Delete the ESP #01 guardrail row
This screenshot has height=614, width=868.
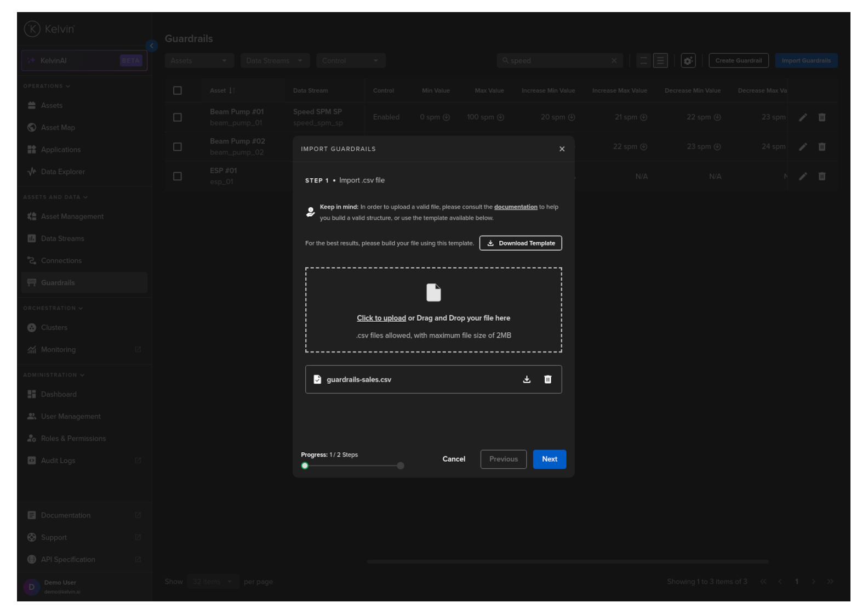pos(821,177)
